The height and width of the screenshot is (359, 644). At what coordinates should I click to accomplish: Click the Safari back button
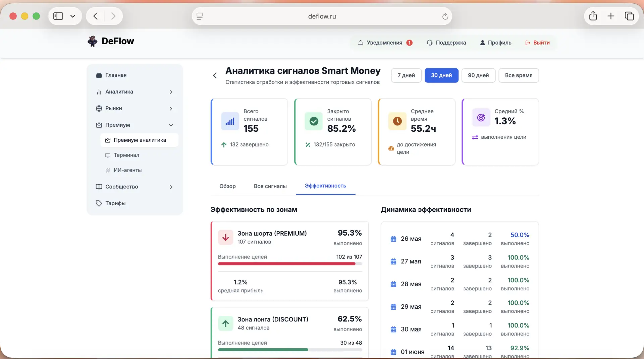point(95,16)
